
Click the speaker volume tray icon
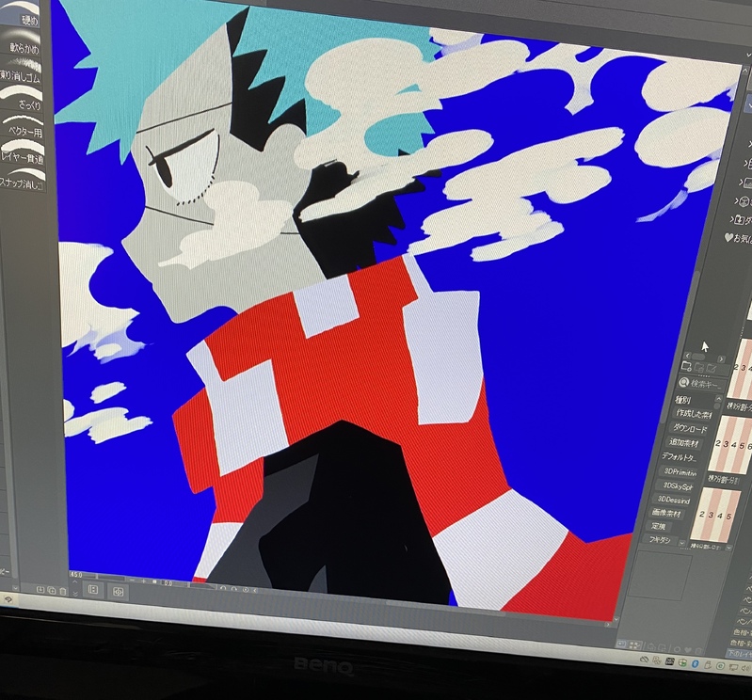[746, 668]
